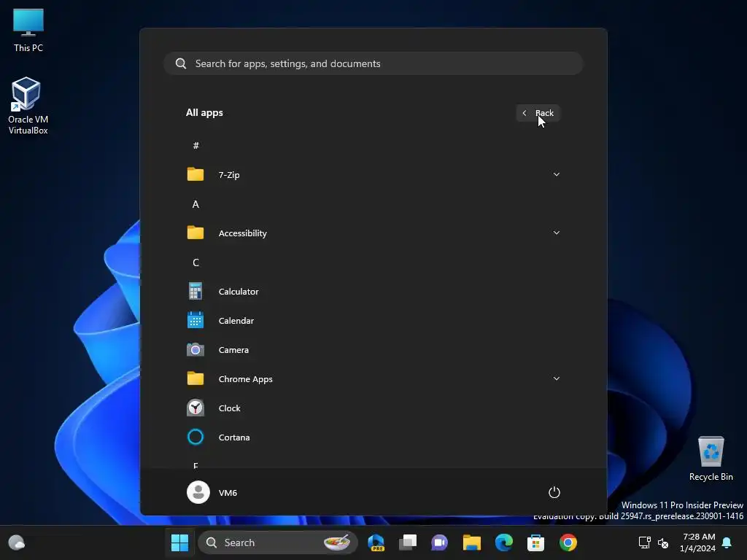Select the Oracle VM VirtualBox desktop icon
The height and width of the screenshot is (560, 747).
[28, 106]
